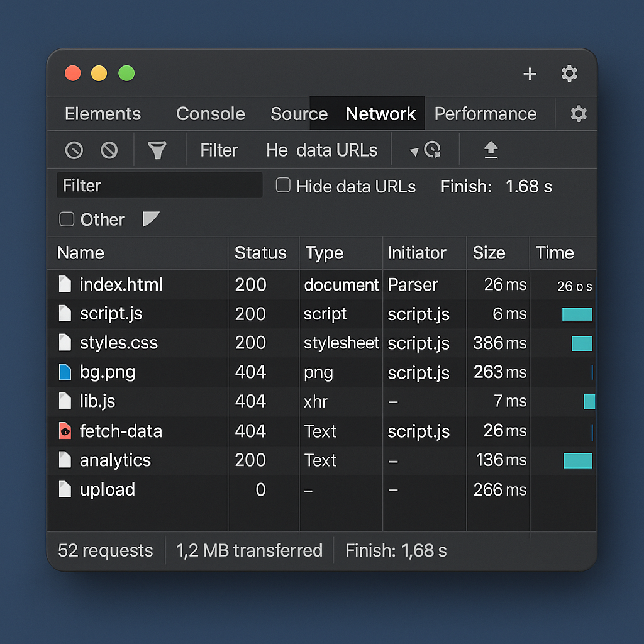Open the Network panel settings gear
The image size is (644, 644).
[578, 114]
